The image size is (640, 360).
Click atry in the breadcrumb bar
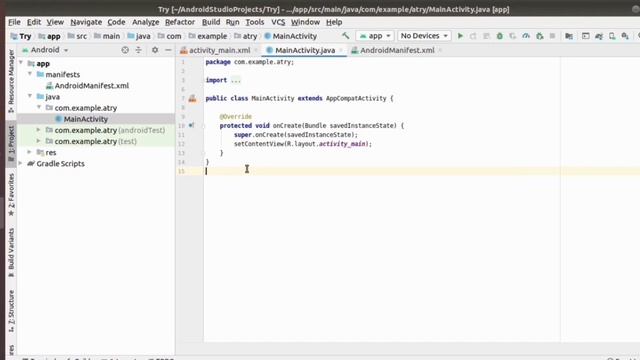[x=246, y=36]
